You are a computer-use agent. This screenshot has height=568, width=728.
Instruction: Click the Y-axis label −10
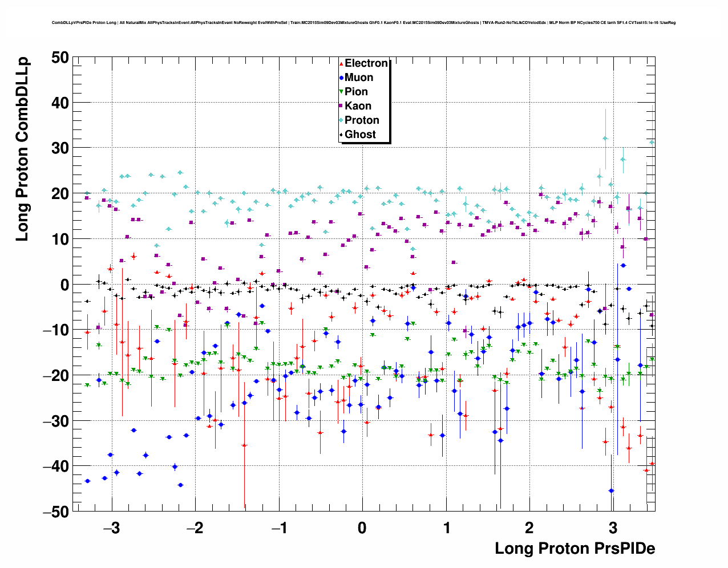pyautogui.click(x=55, y=330)
